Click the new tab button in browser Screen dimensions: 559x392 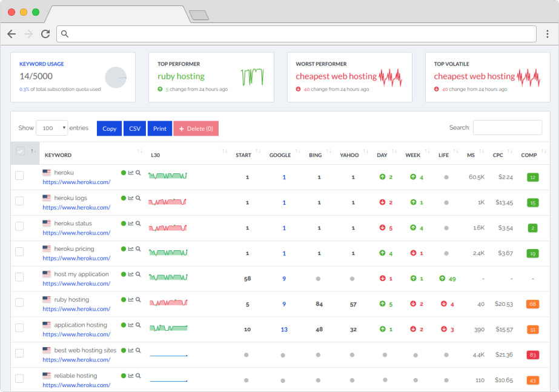click(199, 15)
